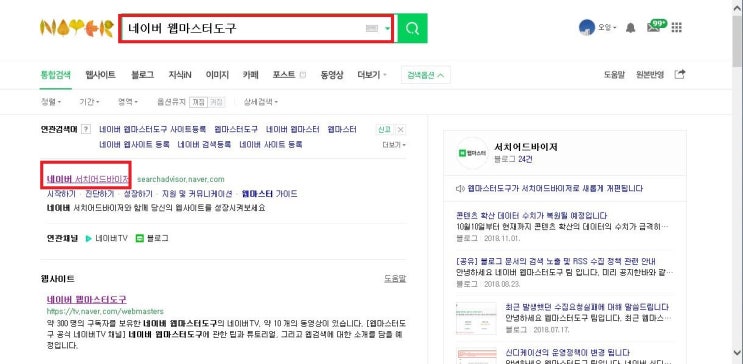Open the 정렬 sort dropdown
Image resolution: width=743 pixels, height=364 pixels.
(51, 101)
